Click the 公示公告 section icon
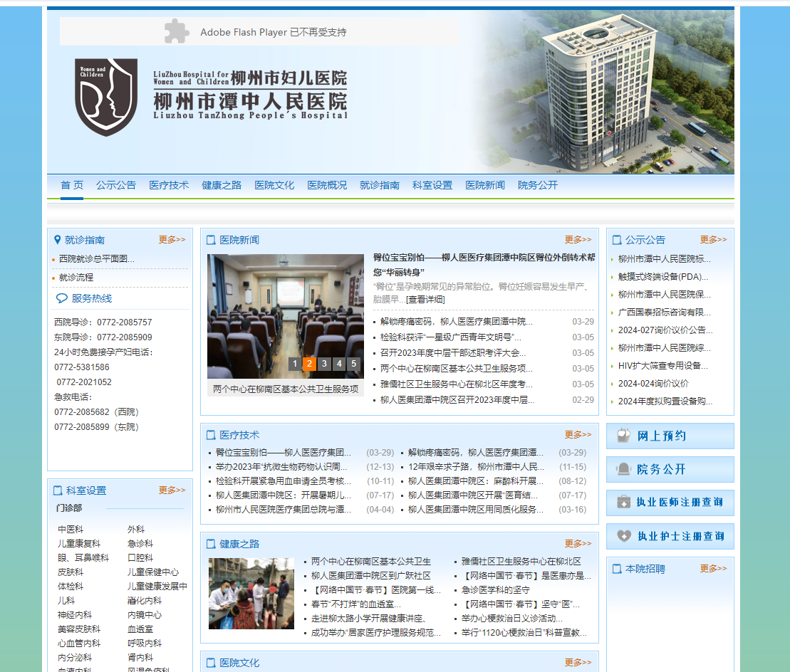Viewport: 790px width, 672px height. [617, 240]
